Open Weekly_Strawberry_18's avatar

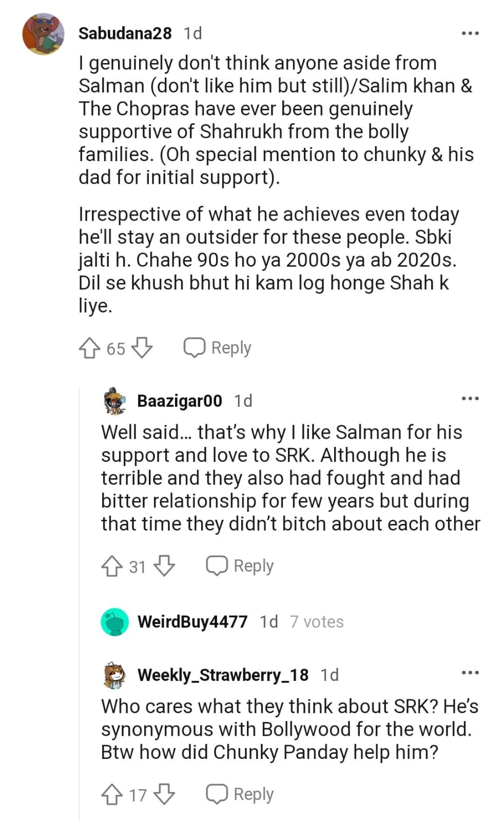click(115, 675)
